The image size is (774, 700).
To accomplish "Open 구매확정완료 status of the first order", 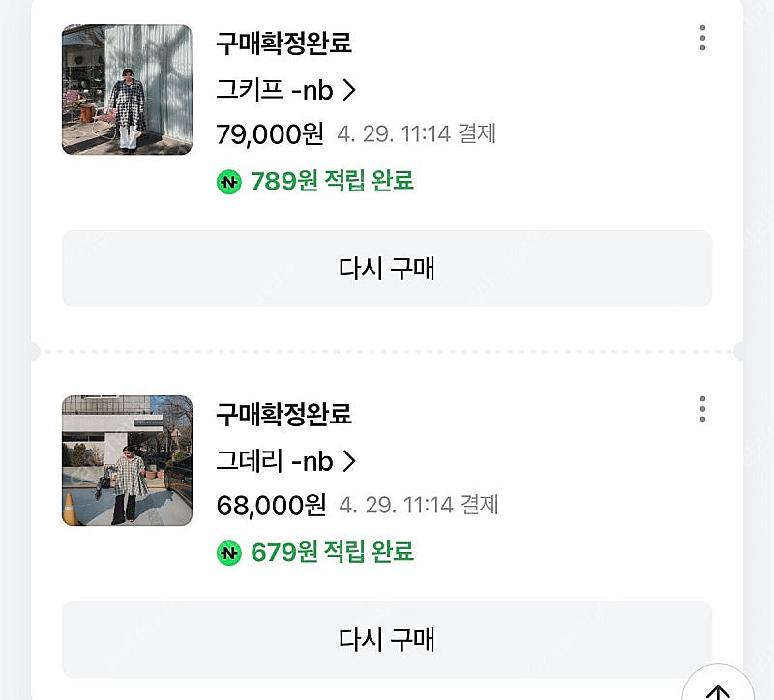I will point(285,45).
